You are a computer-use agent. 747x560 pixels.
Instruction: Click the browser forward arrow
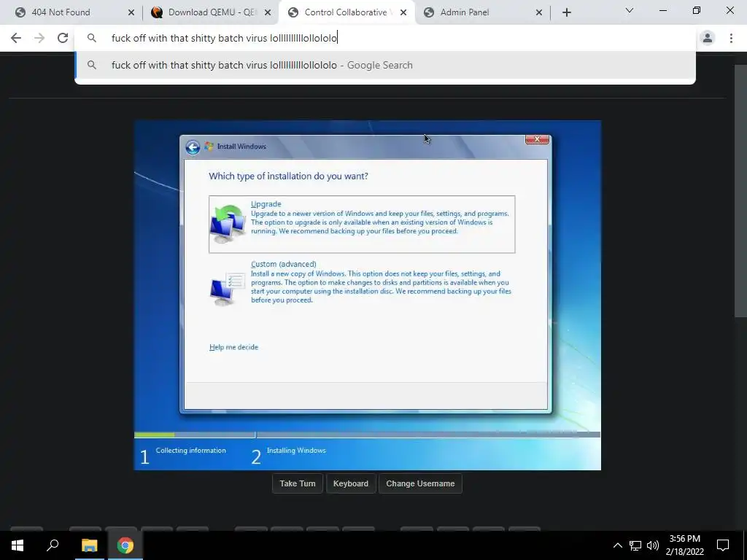click(x=39, y=38)
